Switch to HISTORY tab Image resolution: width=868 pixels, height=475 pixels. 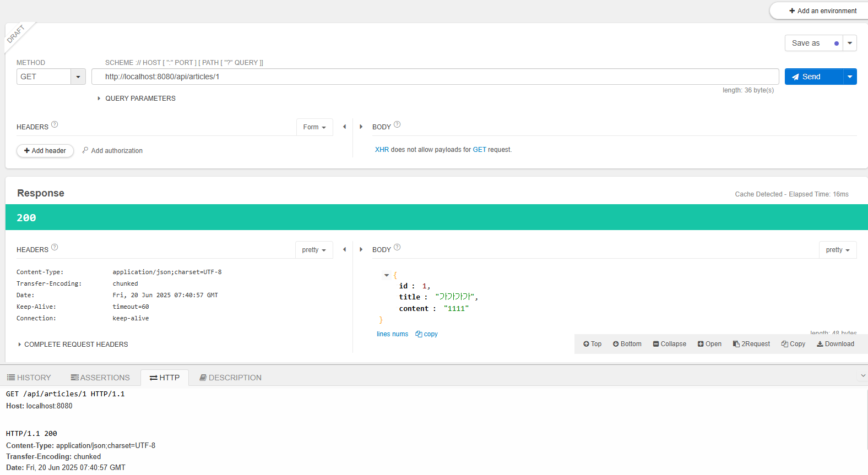coord(29,378)
